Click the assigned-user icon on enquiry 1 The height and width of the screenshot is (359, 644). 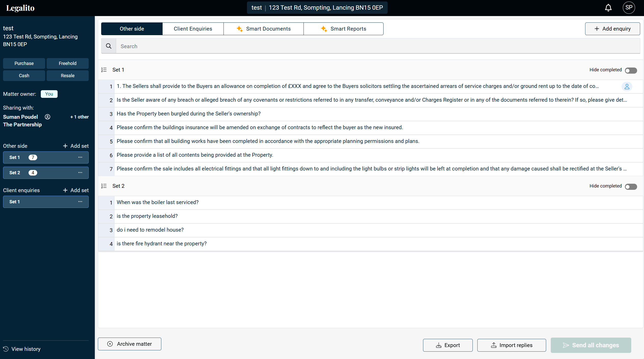tap(627, 86)
